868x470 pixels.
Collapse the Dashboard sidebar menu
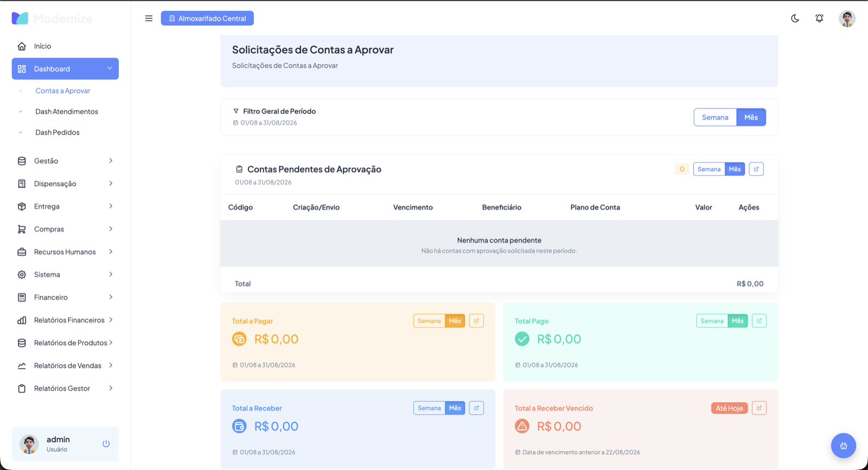tap(65, 69)
